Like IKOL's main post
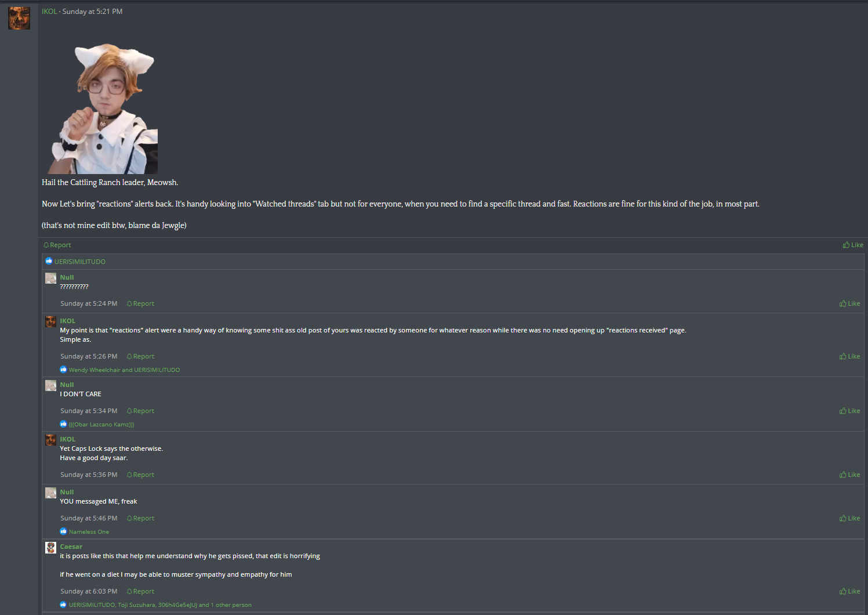868x615 pixels. [x=853, y=245]
